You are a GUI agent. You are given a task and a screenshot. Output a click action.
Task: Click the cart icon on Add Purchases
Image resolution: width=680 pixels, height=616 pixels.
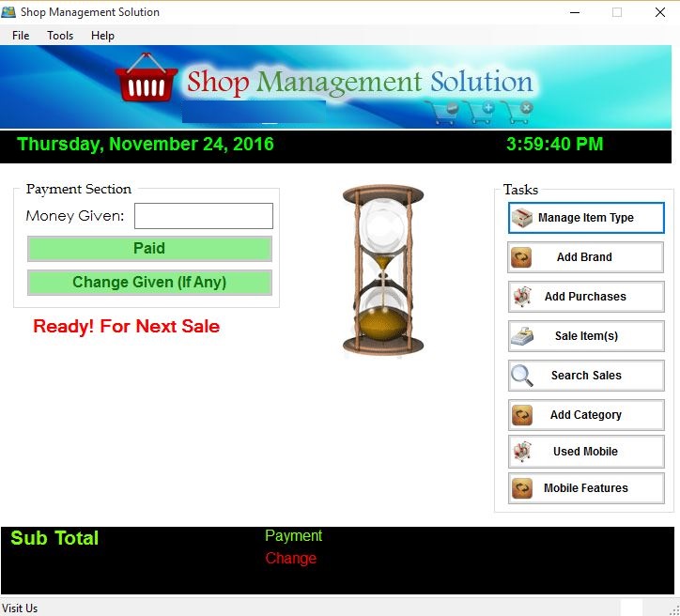coord(521,297)
